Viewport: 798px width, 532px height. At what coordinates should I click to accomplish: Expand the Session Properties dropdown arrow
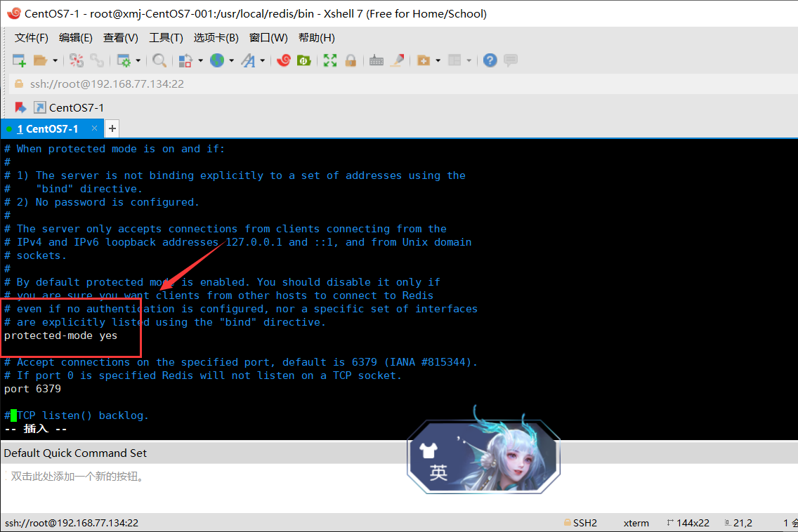(x=138, y=60)
